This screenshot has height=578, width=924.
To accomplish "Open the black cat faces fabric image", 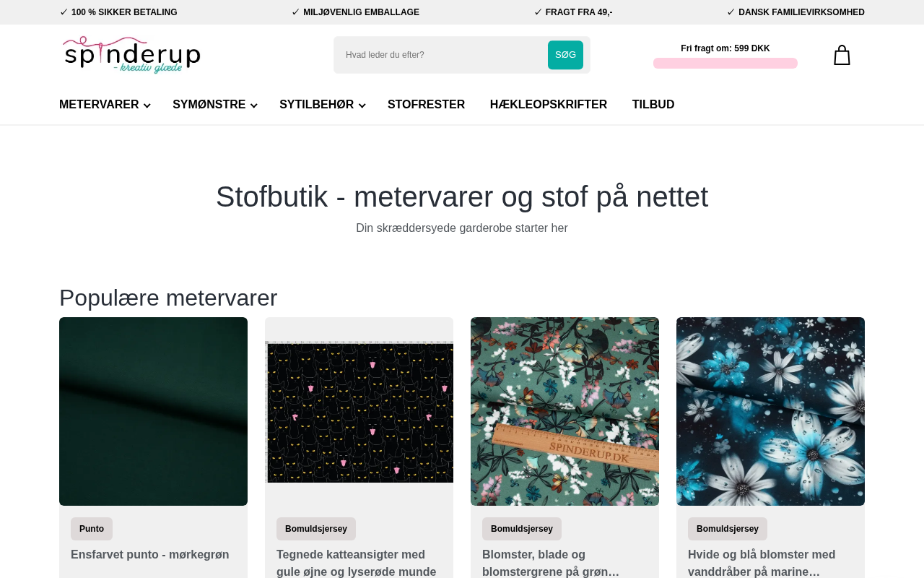I will 359,411.
